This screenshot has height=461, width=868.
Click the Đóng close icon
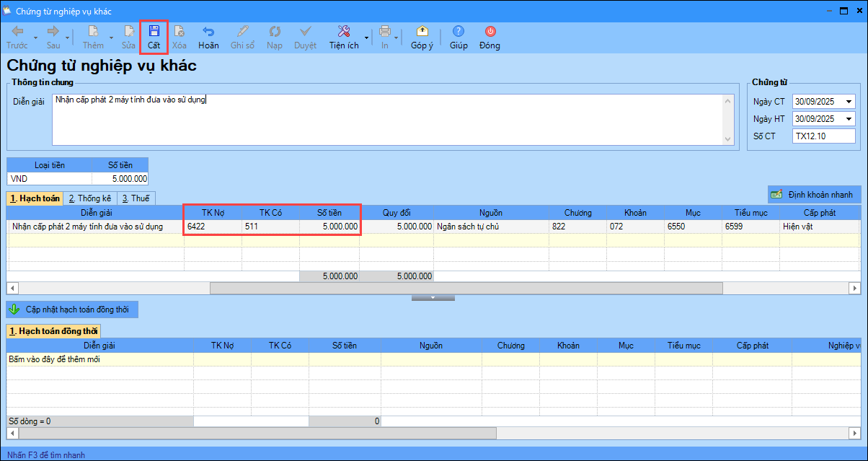(490, 32)
